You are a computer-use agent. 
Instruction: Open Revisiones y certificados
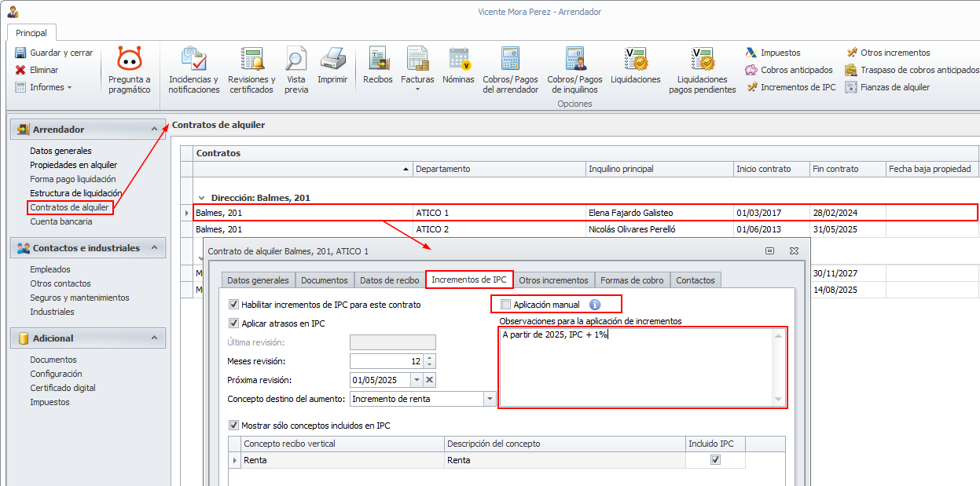[x=251, y=60]
